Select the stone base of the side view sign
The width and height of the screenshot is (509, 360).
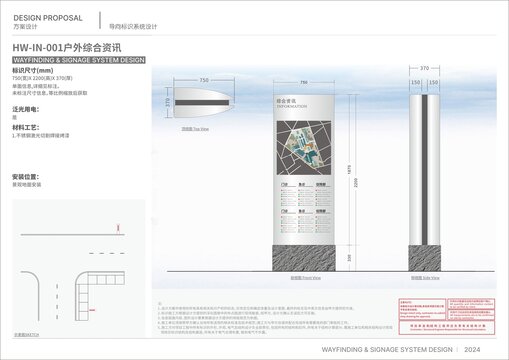pyautogui.click(x=424, y=258)
